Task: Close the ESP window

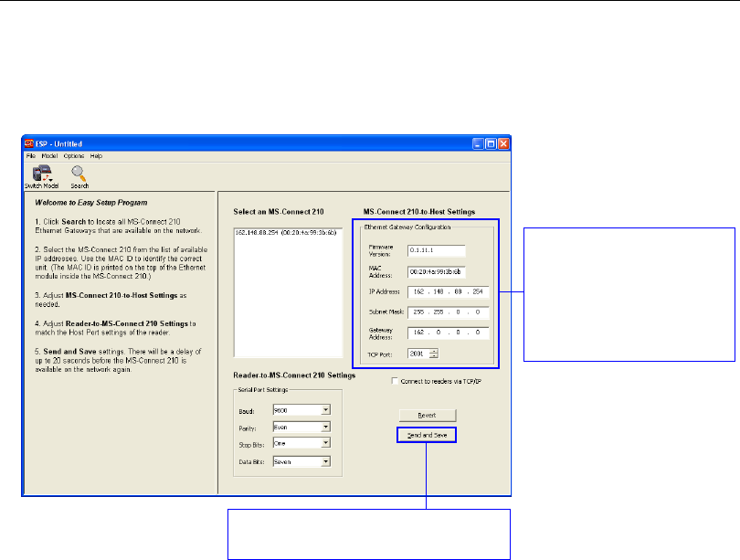Action: point(503,144)
